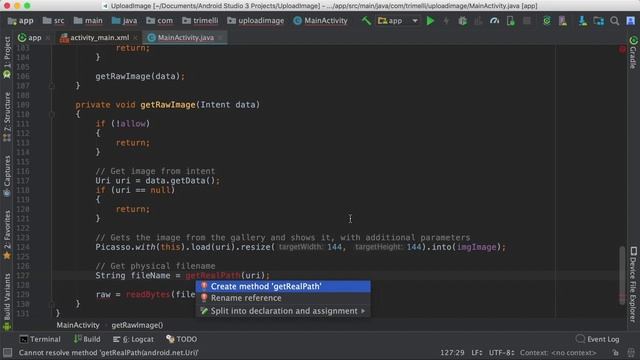Click the app breadcrumb in navigation bar
This screenshot has height=360, width=640.
(x=21, y=20)
